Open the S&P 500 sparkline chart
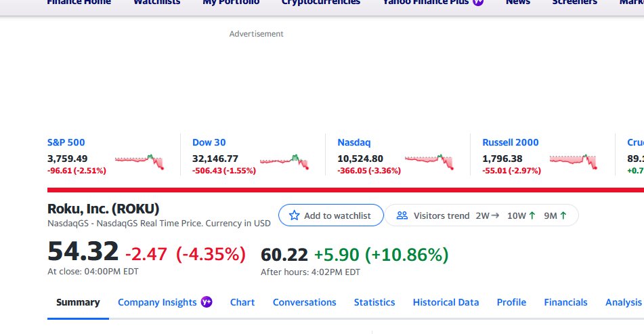644x334 pixels. click(139, 162)
